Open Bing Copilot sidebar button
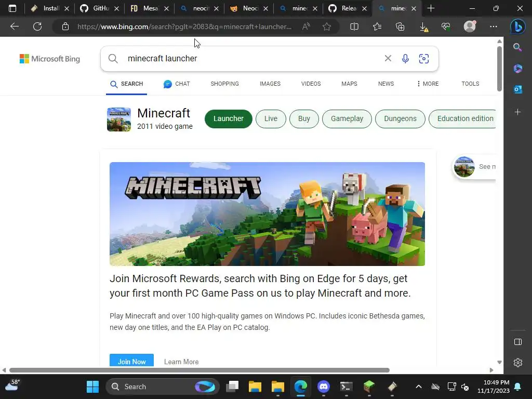This screenshot has height=399, width=532. click(x=518, y=26)
